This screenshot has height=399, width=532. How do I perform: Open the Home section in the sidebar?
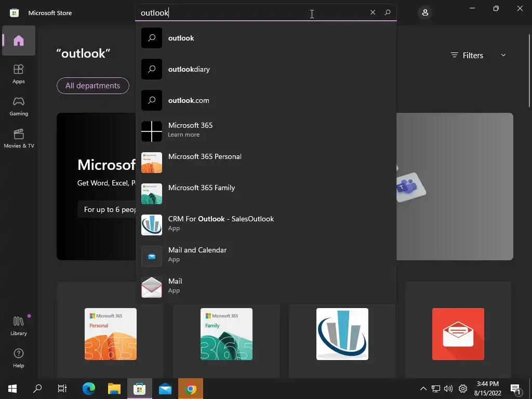[19, 41]
